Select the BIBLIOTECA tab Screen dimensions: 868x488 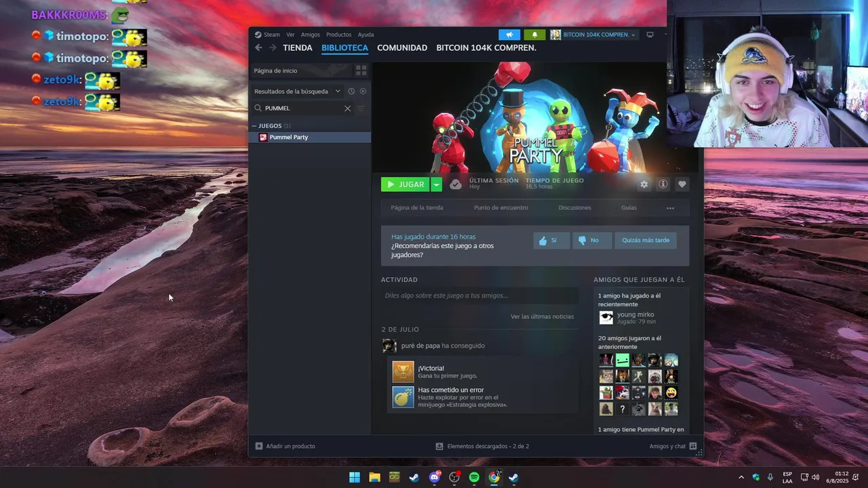[x=344, y=48]
